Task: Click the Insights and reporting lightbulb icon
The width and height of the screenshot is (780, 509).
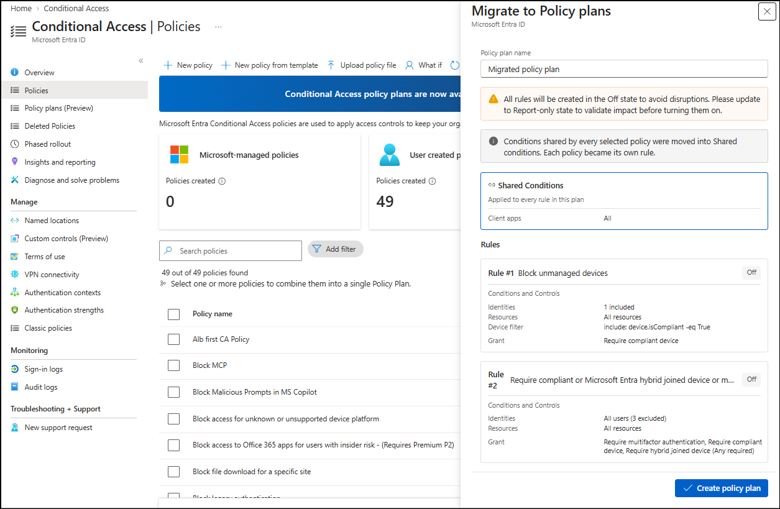Action: 14,162
